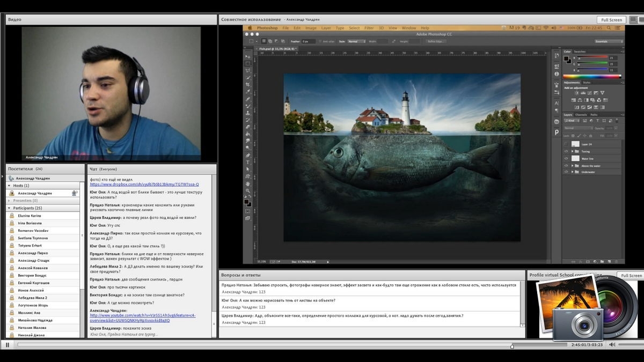Open the Filter menu
The width and height of the screenshot is (644, 362).
tap(369, 28)
